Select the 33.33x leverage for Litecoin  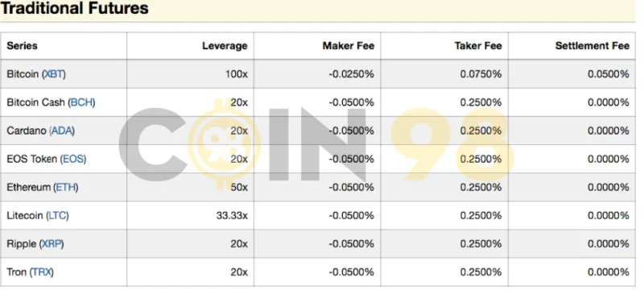(232, 215)
